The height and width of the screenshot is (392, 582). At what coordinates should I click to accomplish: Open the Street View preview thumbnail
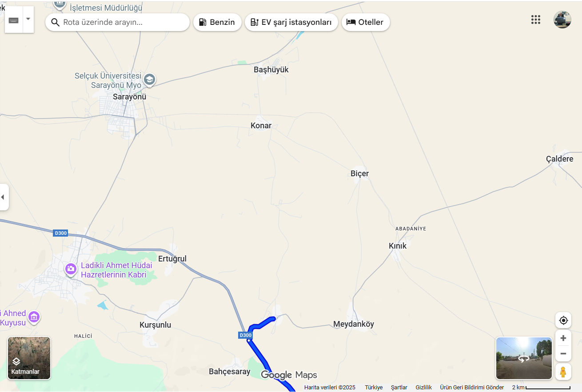point(524,358)
